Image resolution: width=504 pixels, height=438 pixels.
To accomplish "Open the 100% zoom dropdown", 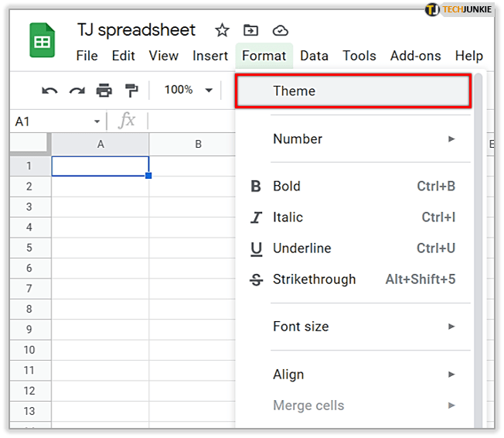I will click(188, 91).
